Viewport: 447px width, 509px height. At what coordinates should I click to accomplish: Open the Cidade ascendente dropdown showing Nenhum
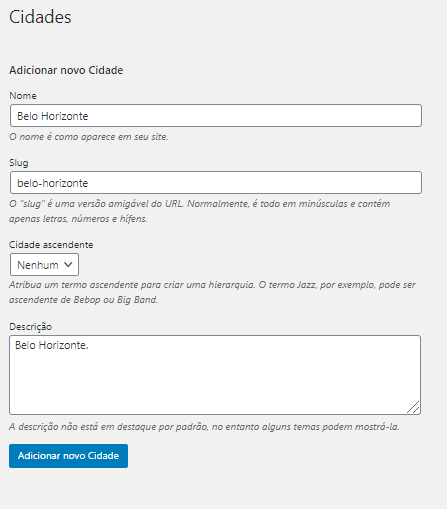point(44,265)
